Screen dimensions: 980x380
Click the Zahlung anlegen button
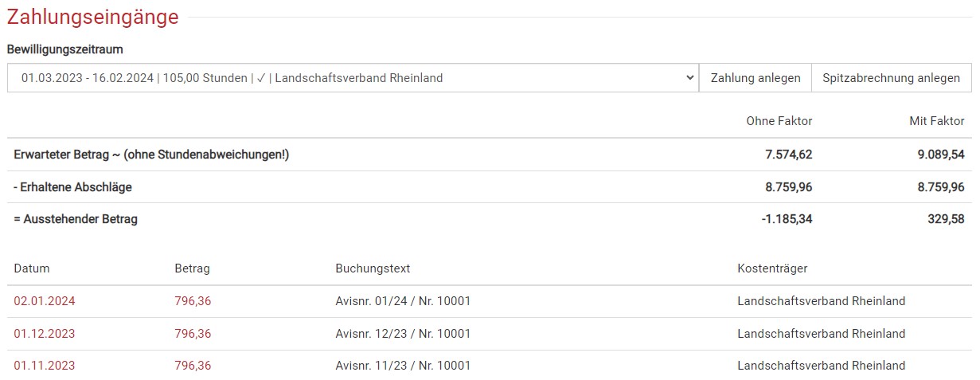click(x=755, y=78)
